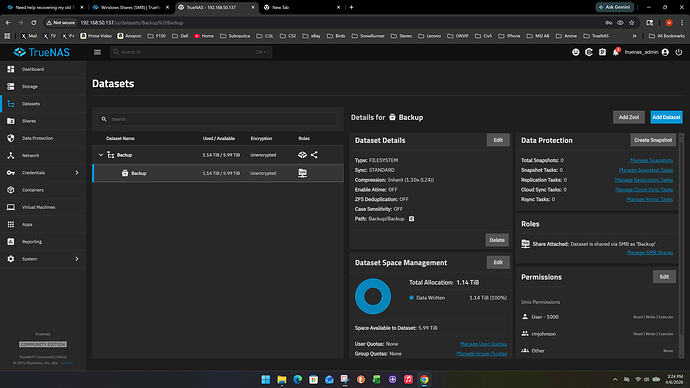690x388 pixels.
Task: Switch to the New Tab browser tab
Action: point(301,7)
